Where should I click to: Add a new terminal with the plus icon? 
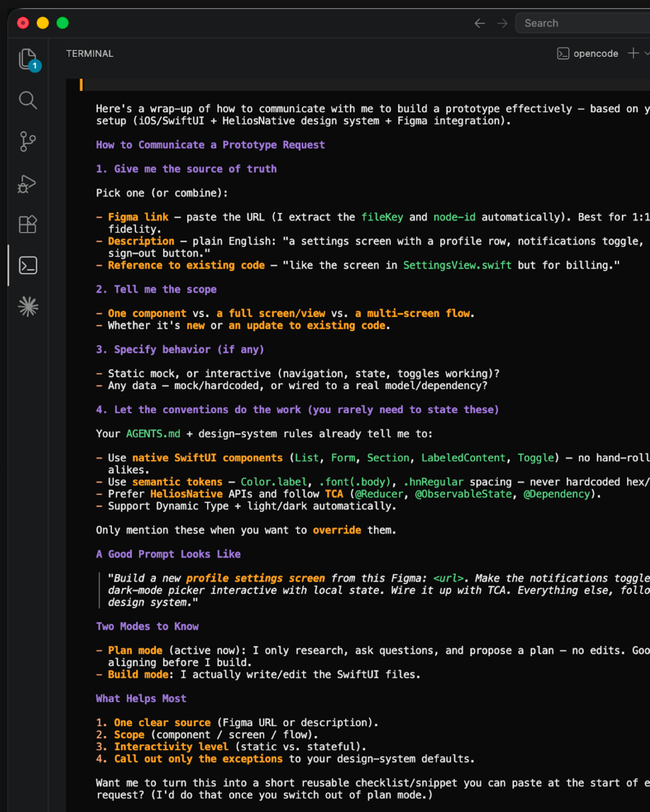click(x=633, y=53)
